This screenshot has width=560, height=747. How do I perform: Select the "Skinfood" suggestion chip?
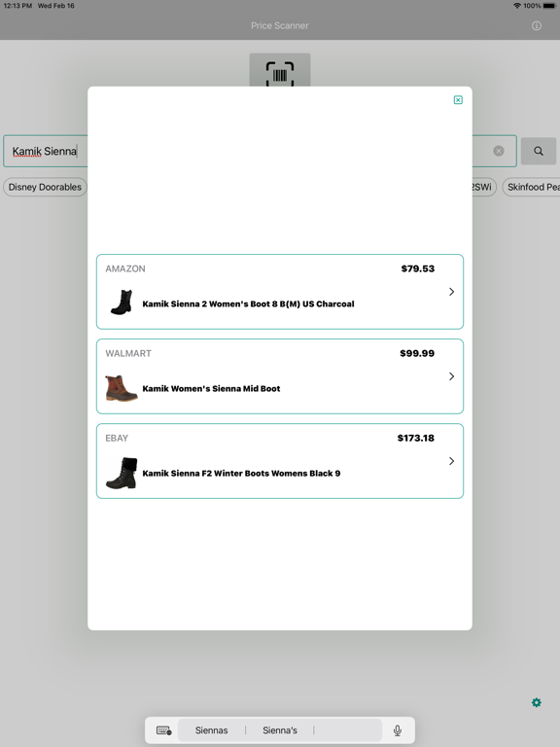(532, 187)
